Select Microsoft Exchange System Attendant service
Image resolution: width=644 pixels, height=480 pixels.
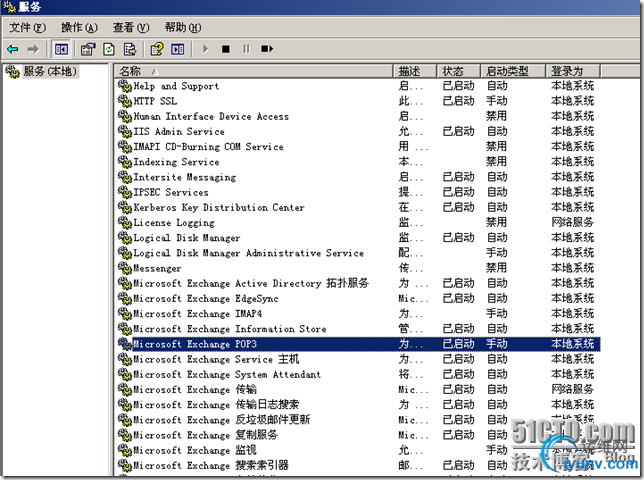pos(227,374)
